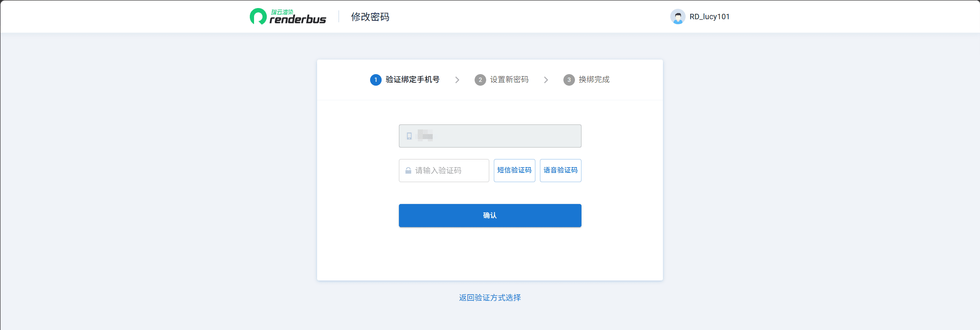This screenshot has height=330, width=980.
Task: Click the 修改密码 page title
Action: [370, 17]
